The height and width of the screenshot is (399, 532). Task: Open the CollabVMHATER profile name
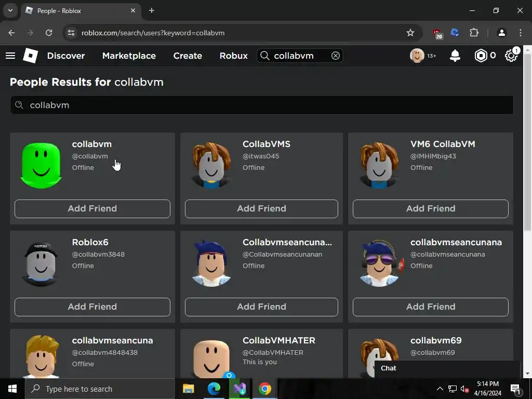[x=279, y=340]
